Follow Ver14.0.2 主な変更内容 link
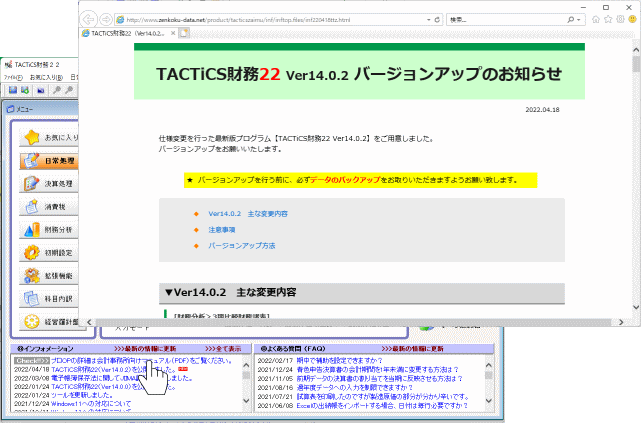Screen dimensions: 641x423 pos(248,214)
